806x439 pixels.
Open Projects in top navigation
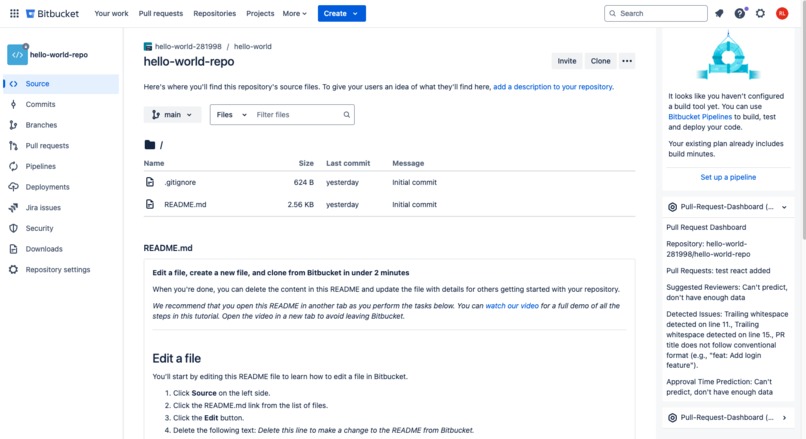pyautogui.click(x=260, y=13)
